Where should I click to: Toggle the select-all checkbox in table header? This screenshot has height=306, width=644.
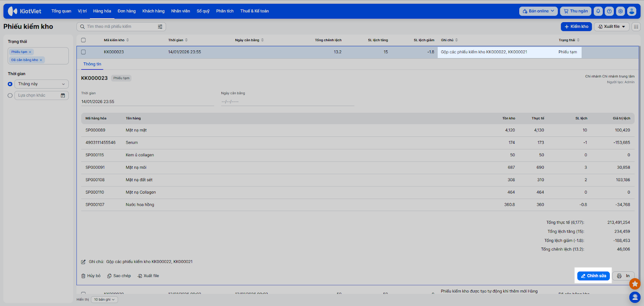[83, 40]
